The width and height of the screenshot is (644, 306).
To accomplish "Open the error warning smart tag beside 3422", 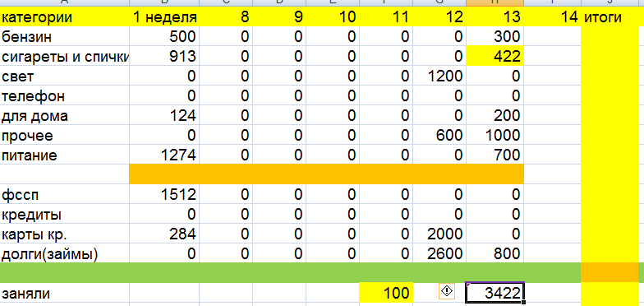I will pos(447,291).
